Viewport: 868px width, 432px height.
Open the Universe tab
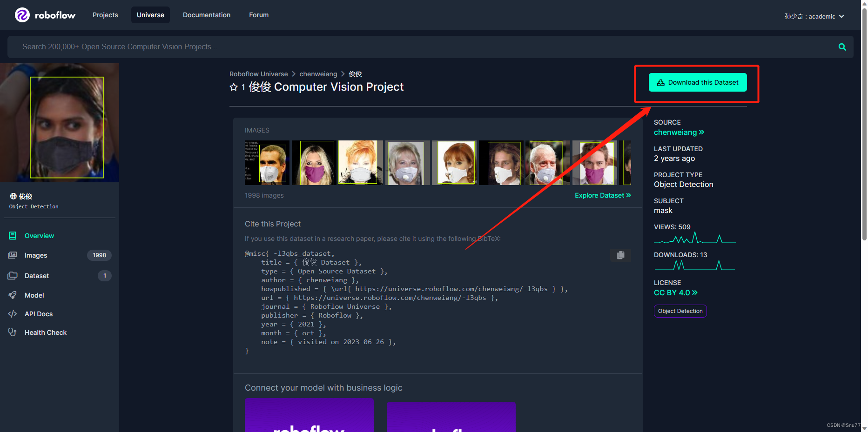pos(150,15)
